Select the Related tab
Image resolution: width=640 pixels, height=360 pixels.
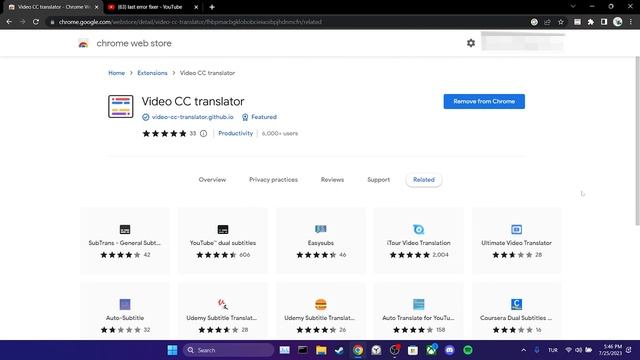pyautogui.click(x=424, y=180)
